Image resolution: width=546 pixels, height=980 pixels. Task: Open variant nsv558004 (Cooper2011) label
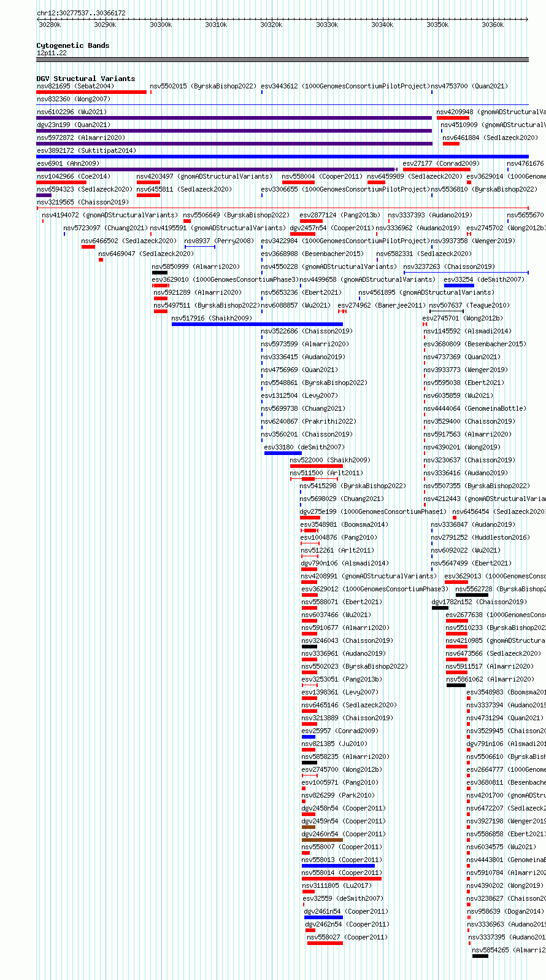(323, 177)
